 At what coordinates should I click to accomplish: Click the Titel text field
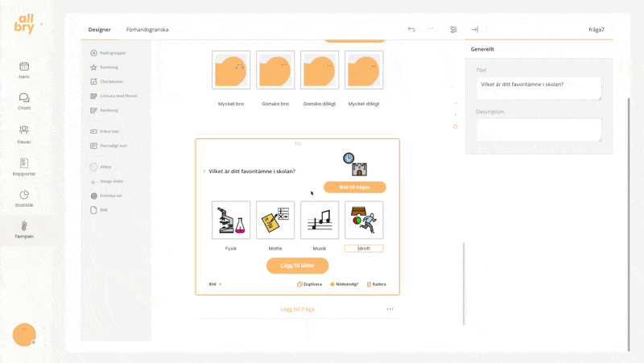click(x=539, y=88)
